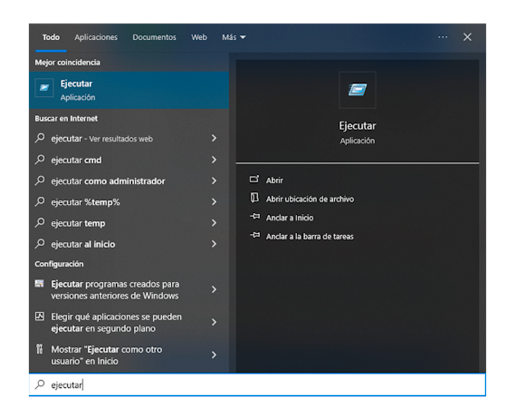Click the folder icon for Abrir ubicación de archivo
The image size is (515, 420).
click(x=255, y=199)
